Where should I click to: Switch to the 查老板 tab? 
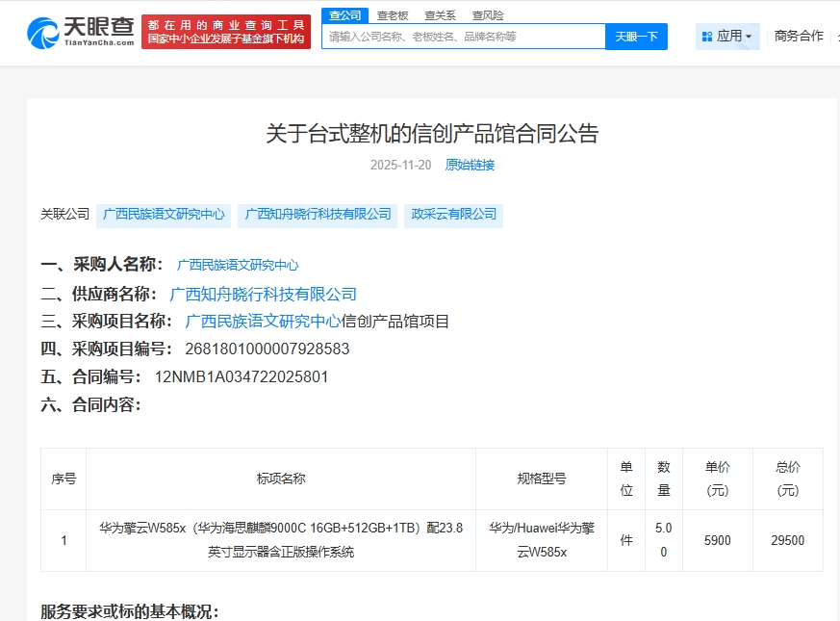(392, 15)
